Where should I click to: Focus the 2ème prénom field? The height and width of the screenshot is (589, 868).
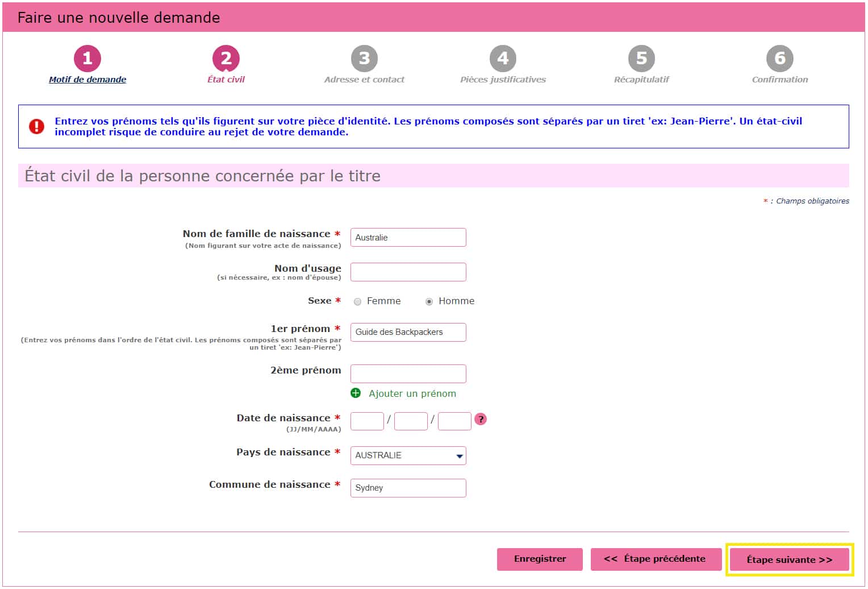(x=408, y=374)
